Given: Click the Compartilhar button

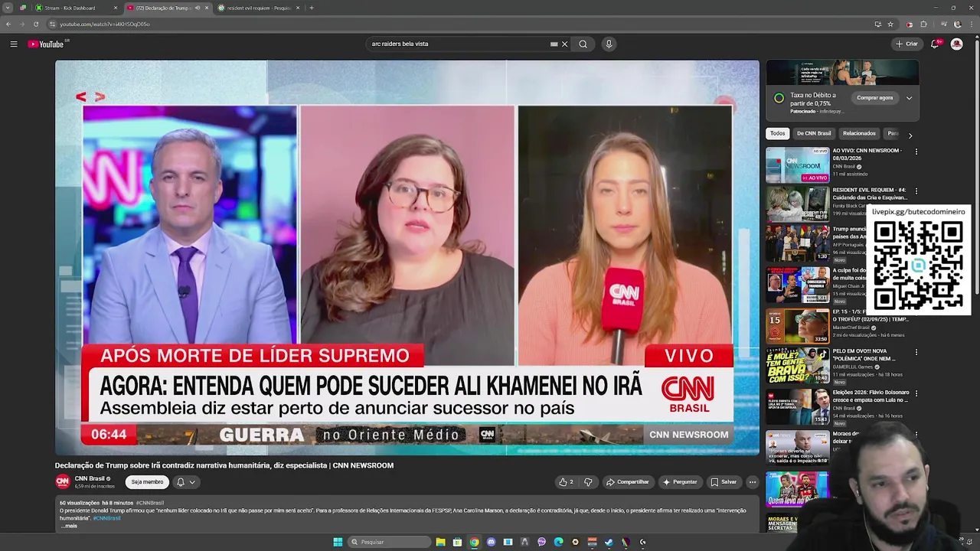Looking at the screenshot, I should [628, 482].
